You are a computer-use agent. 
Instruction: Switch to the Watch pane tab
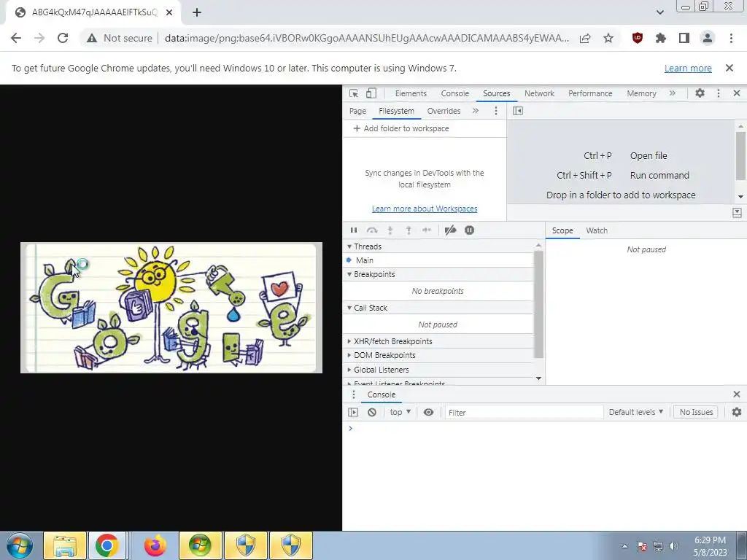point(597,230)
